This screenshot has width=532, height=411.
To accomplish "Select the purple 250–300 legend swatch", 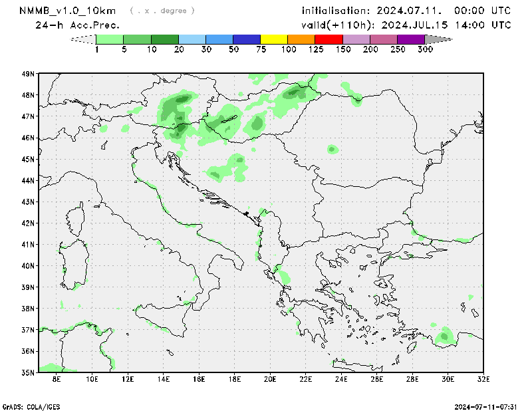I will (410, 39).
